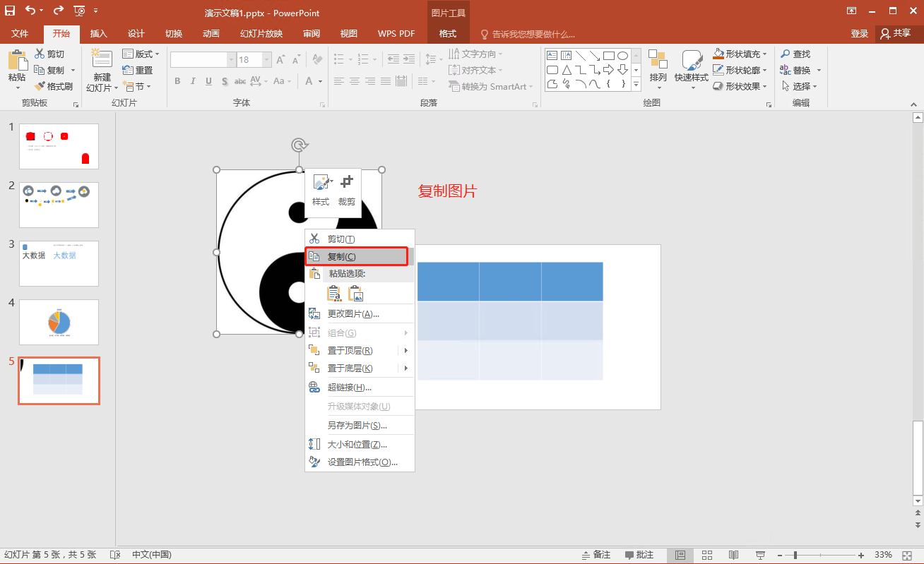924x564 pixels.
Task: Click Comments (批注) in status bar
Action: [x=639, y=555]
